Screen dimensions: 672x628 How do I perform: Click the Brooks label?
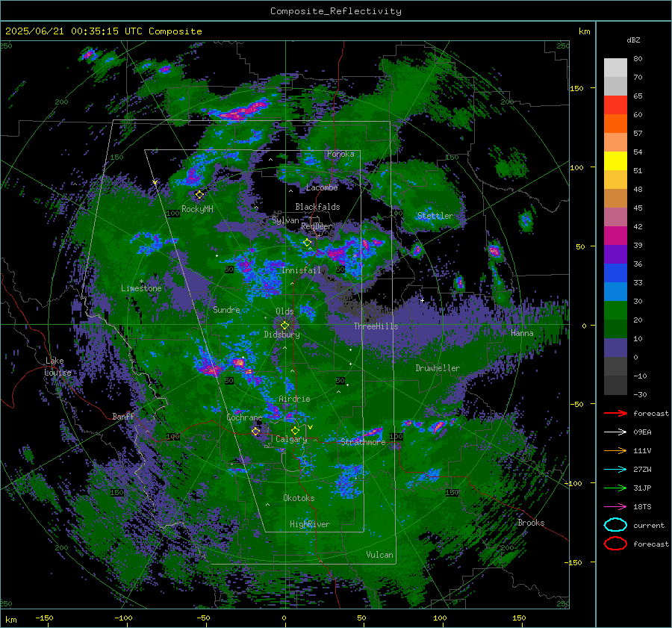pyautogui.click(x=531, y=523)
